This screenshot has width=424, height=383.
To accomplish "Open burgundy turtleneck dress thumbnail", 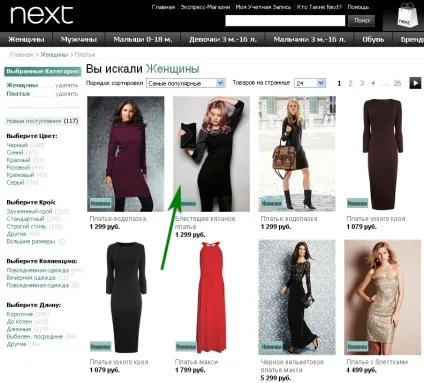I will (126, 154).
